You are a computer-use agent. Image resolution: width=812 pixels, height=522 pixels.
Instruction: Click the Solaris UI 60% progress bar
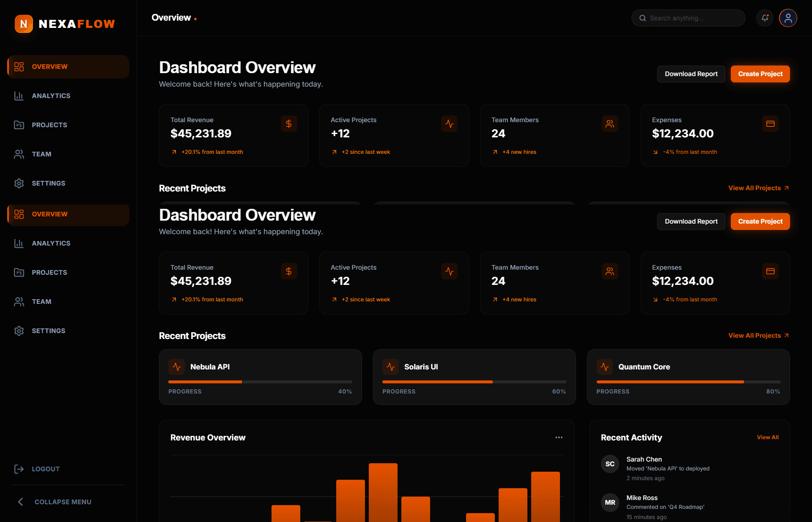[474, 382]
